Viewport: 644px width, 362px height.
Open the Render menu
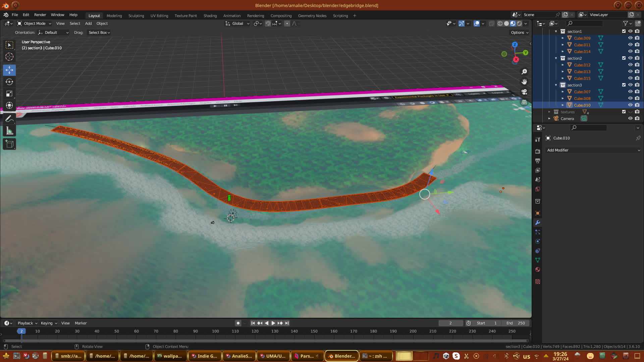[x=40, y=15]
